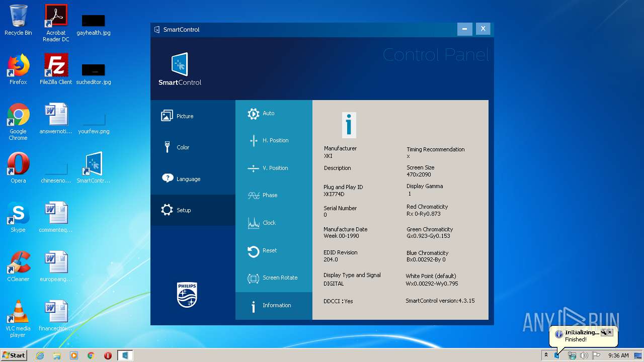This screenshot has width=644, height=362.
Task: Select the Setup section
Action: 193,210
